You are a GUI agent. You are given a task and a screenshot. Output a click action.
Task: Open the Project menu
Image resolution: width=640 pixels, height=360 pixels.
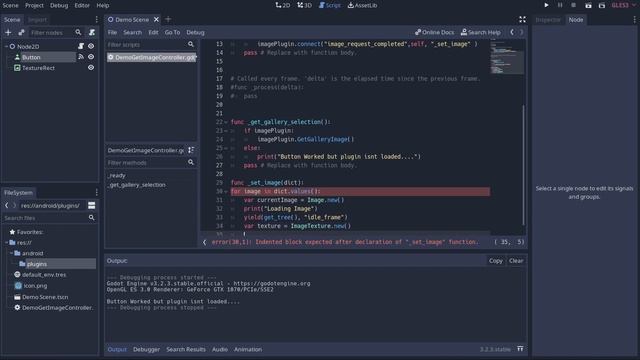pyautogui.click(x=34, y=5)
